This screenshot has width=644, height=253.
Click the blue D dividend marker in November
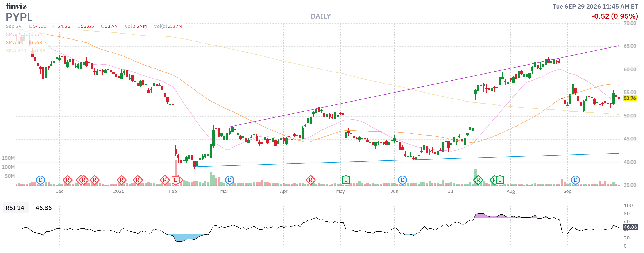click(41, 180)
